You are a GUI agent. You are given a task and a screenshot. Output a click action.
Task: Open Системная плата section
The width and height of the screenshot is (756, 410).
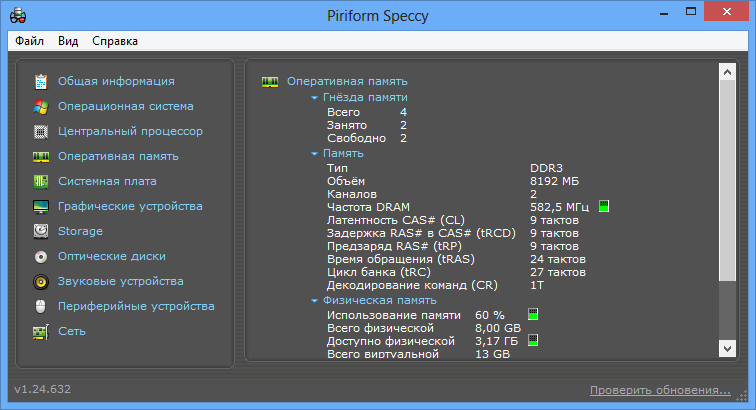click(107, 182)
